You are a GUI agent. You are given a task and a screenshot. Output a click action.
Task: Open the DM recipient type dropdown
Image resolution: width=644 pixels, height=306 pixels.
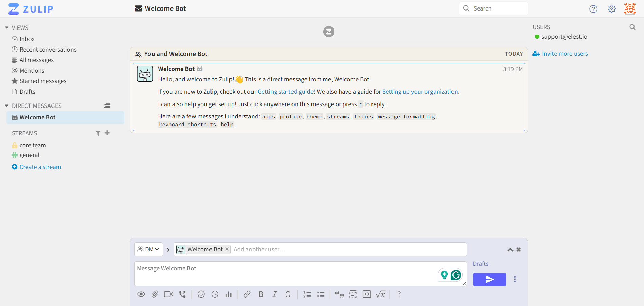click(148, 249)
